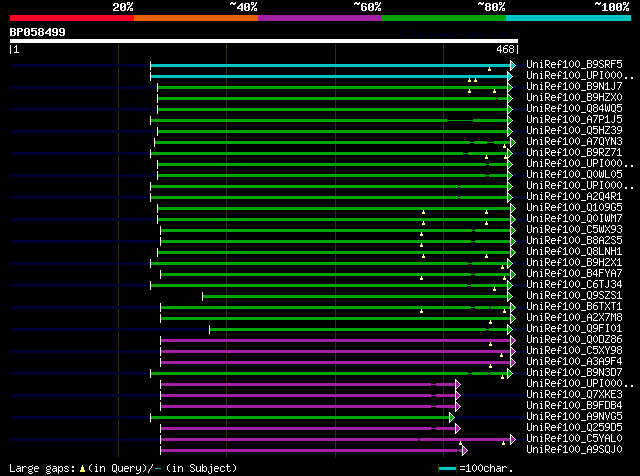
Task: Click the cyan arrowhead ending the UniRef100_B9SRF5 bar
Action: (513, 65)
